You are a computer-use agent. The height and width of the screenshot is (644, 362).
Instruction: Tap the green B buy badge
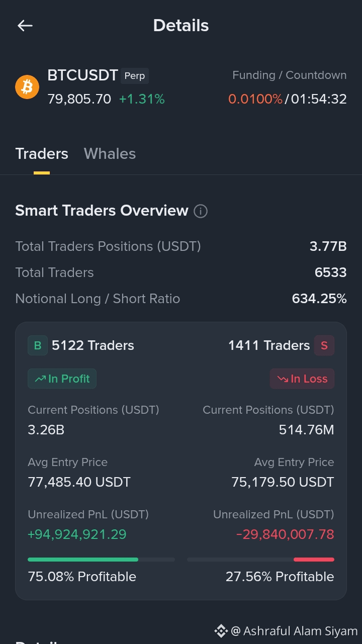[x=38, y=345]
